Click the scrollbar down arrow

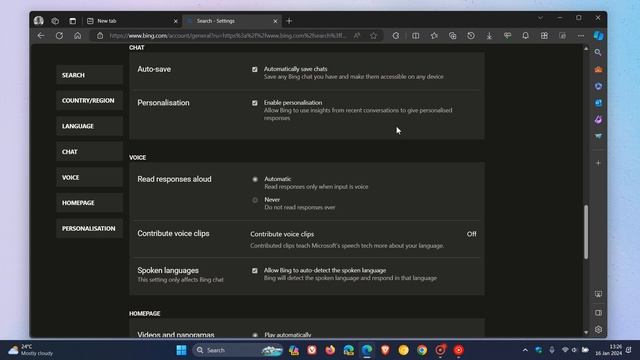[x=586, y=333]
